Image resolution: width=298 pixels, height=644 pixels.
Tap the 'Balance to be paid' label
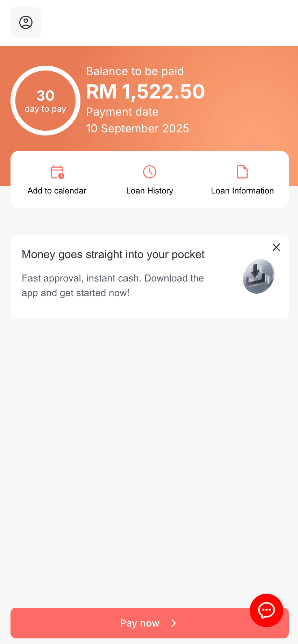pos(135,71)
